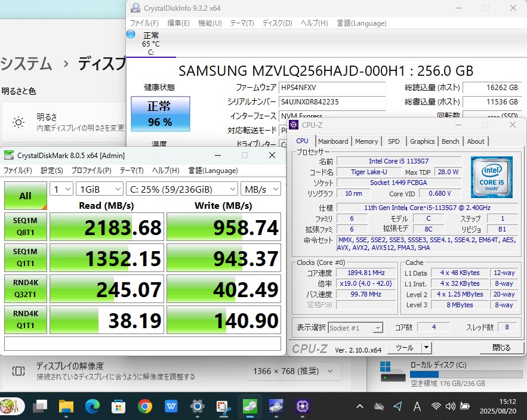Click the CrystalDiskInfo title bar app icon
527x420 pixels.
tap(135, 8)
